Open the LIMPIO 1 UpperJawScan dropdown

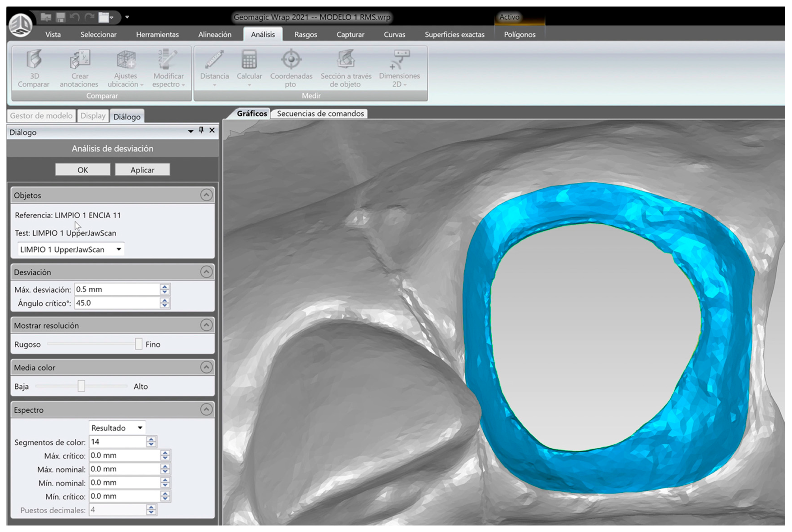(71, 249)
